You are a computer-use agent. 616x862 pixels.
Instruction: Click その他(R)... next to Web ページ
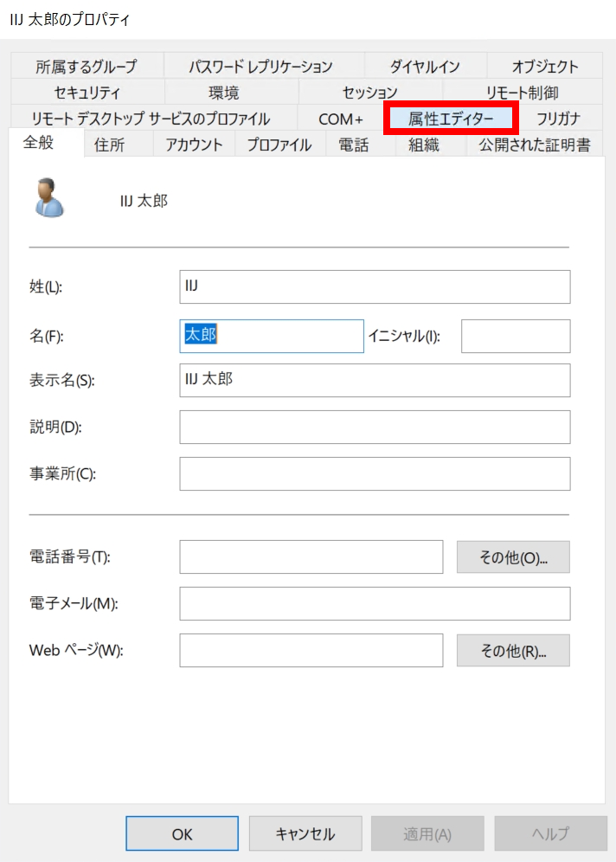[x=513, y=650]
